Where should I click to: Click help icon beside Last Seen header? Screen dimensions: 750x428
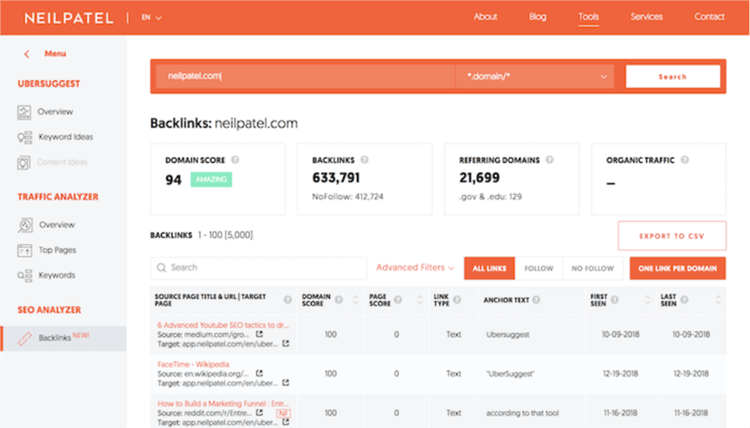(x=684, y=300)
